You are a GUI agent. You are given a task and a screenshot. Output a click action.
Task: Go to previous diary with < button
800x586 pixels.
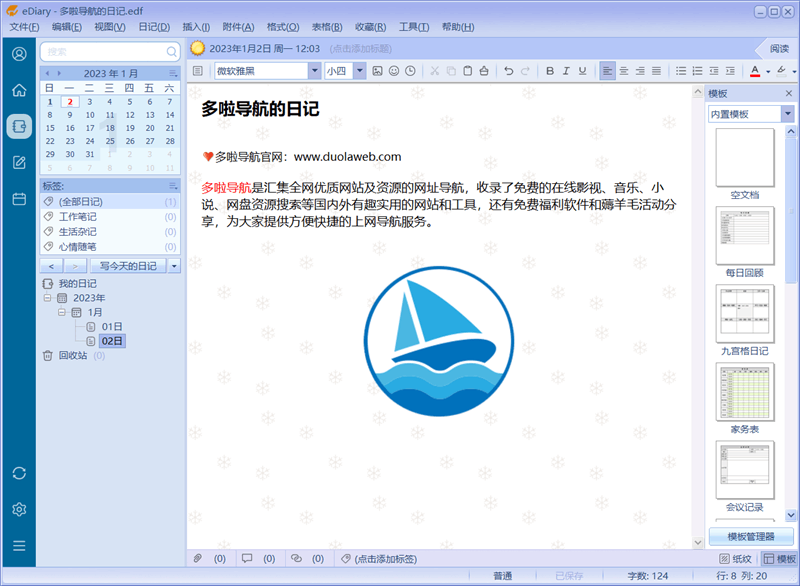[51, 266]
